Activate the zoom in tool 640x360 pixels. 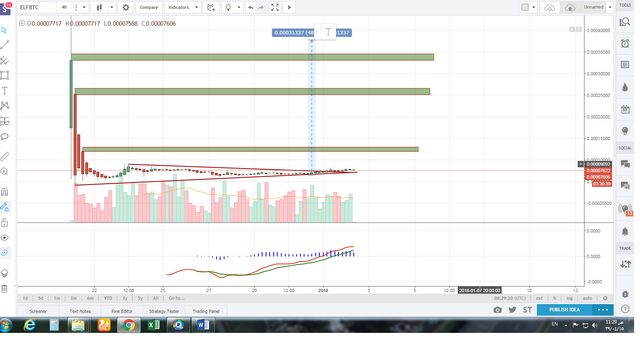tap(4, 171)
